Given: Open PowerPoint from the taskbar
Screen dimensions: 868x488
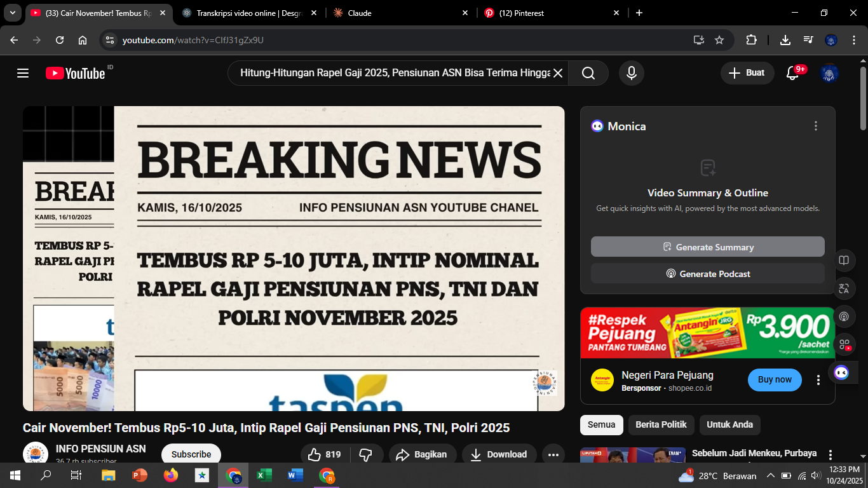Looking at the screenshot, I should click(x=139, y=475).
